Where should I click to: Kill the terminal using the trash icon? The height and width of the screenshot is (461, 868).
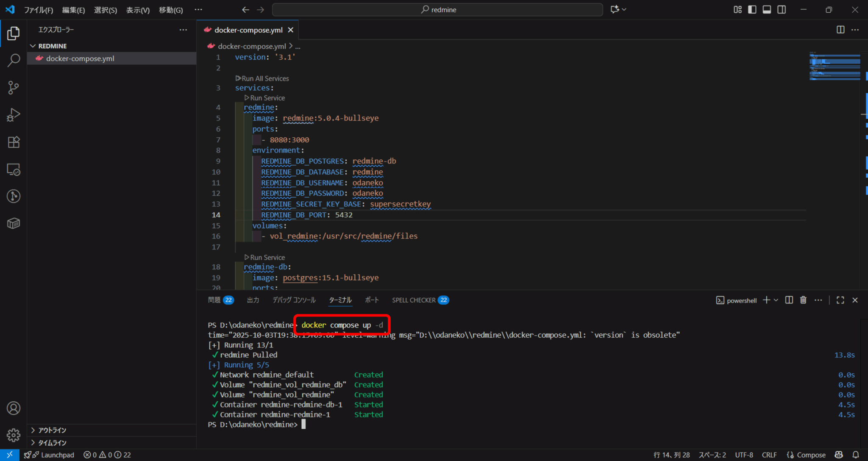tap(804, 300)
